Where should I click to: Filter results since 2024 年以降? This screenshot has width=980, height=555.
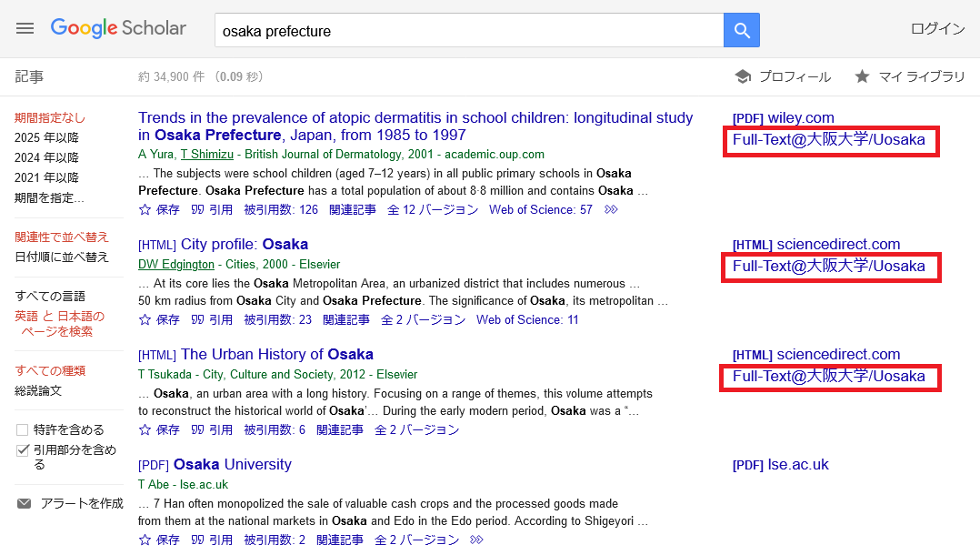tap(47, 157)
